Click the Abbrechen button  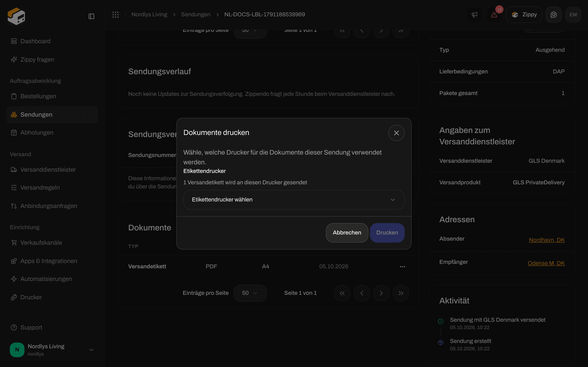pyautogui.click(x=347, y=232)
